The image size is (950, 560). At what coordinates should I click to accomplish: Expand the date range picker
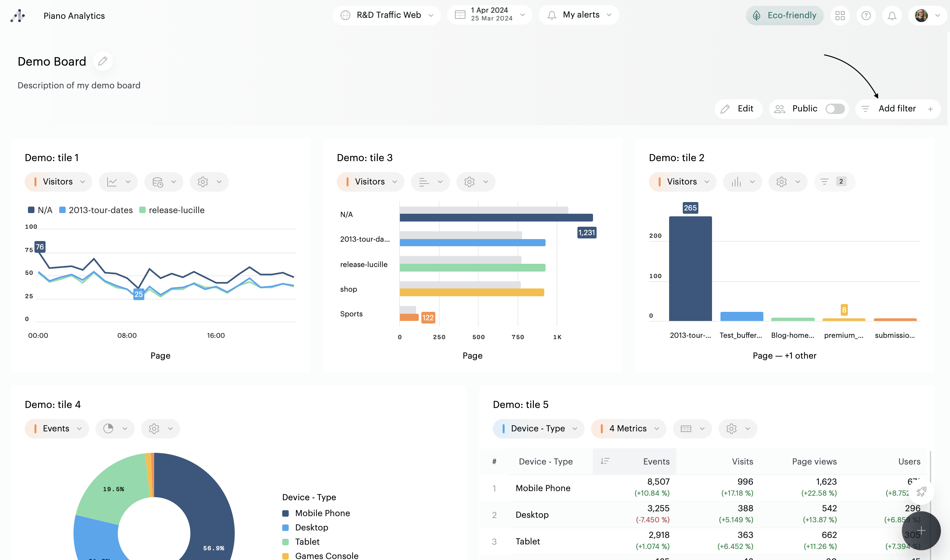tap(490, 14)
